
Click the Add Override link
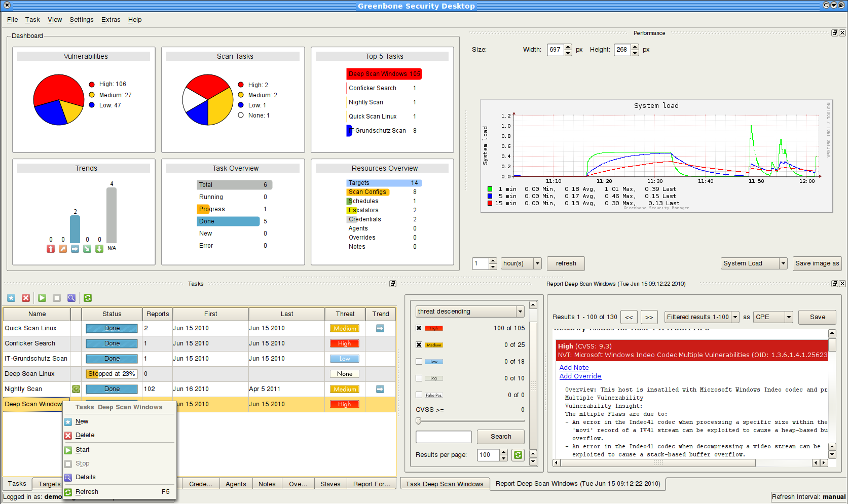tap(580, 376)
